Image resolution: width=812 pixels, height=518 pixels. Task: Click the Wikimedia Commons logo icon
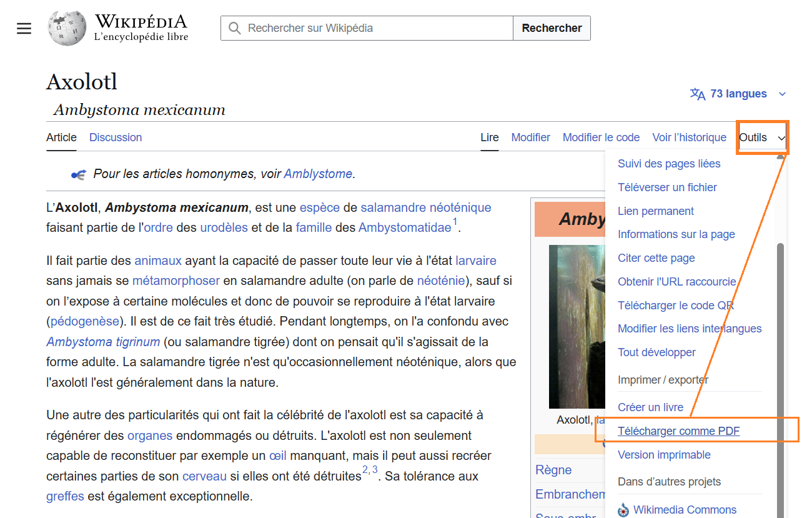[x=623, y=510]
